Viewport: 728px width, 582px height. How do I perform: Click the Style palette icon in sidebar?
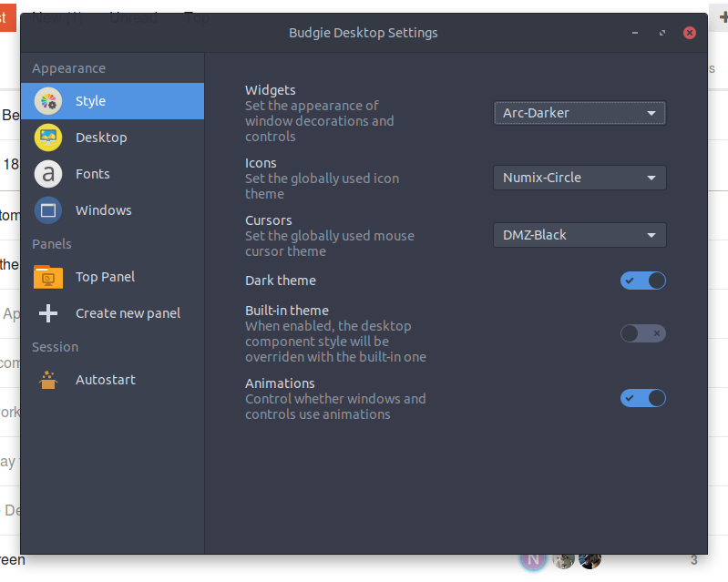click(48, 101)
